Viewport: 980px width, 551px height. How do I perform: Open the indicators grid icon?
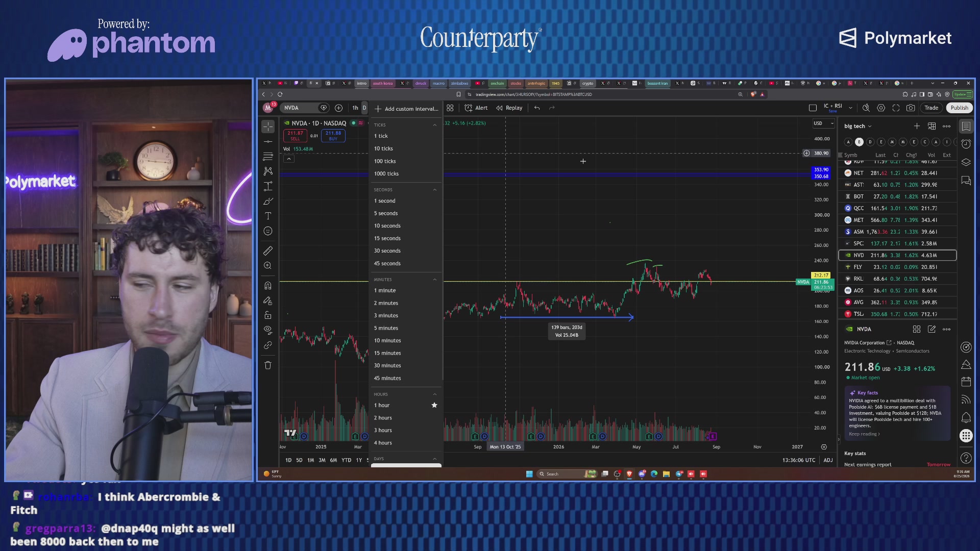click(x=450, y=108)
